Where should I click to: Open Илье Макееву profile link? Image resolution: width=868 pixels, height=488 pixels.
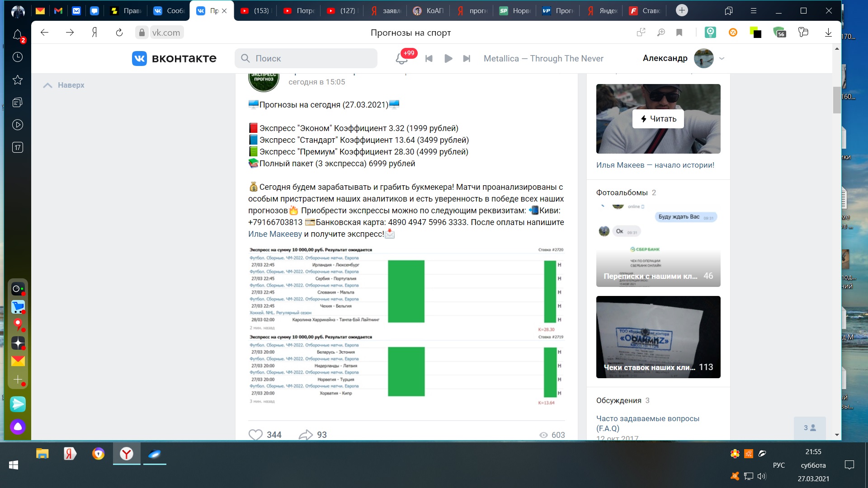275,234
